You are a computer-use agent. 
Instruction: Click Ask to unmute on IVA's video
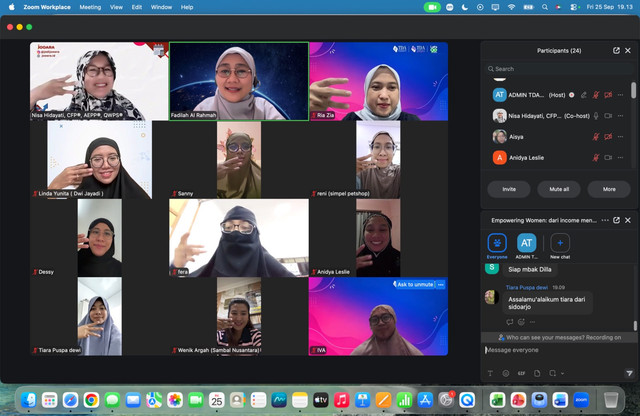point(413,285)
